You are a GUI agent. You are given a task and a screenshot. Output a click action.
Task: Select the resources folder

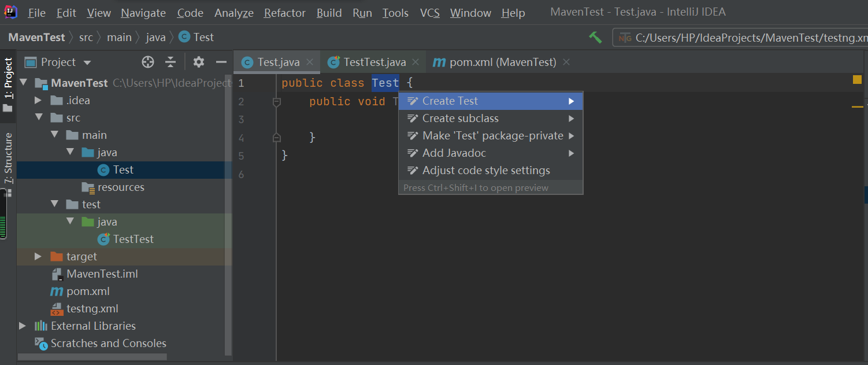[x=113, y=187]
